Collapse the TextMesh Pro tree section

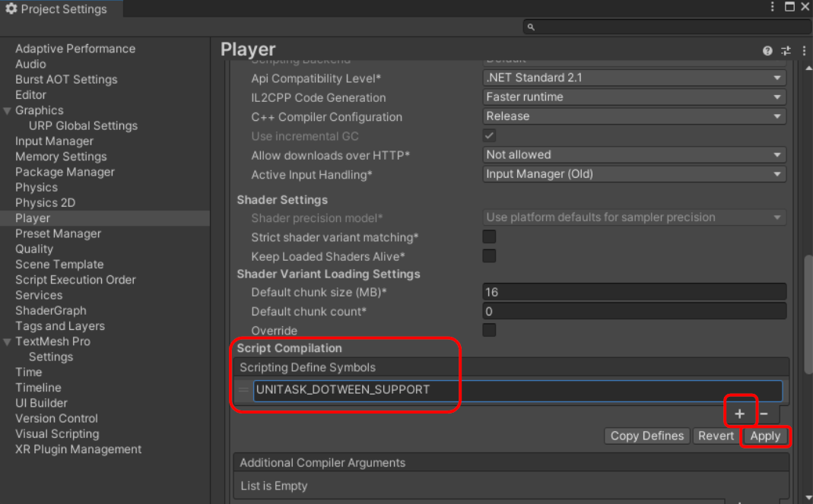tap(8, 341)
